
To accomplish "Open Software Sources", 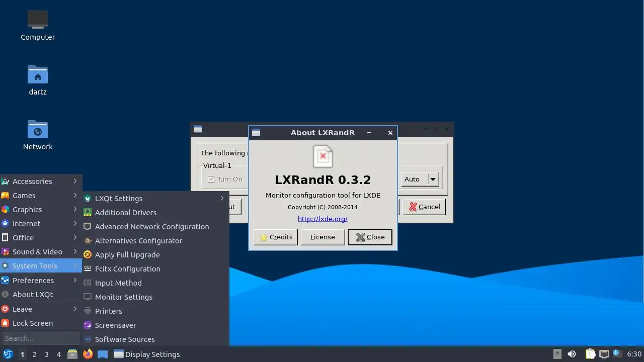I will (155, 339).
